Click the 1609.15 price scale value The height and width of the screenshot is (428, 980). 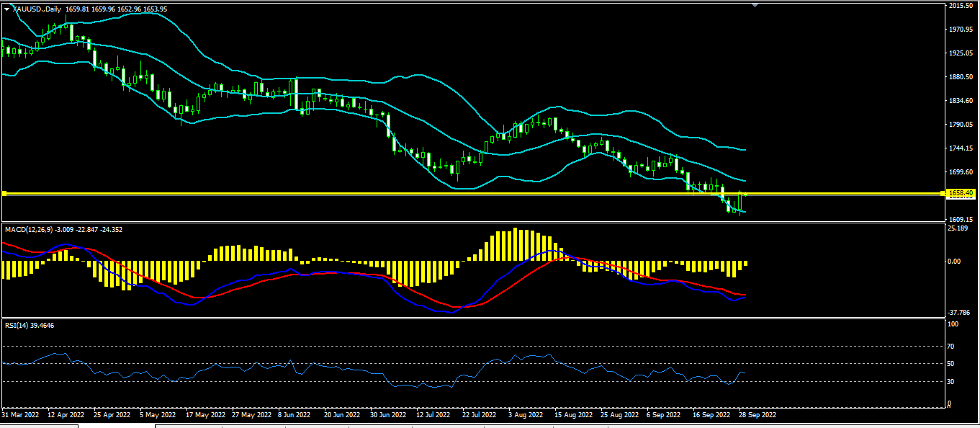pyautogui.click(x=962, y=219)
